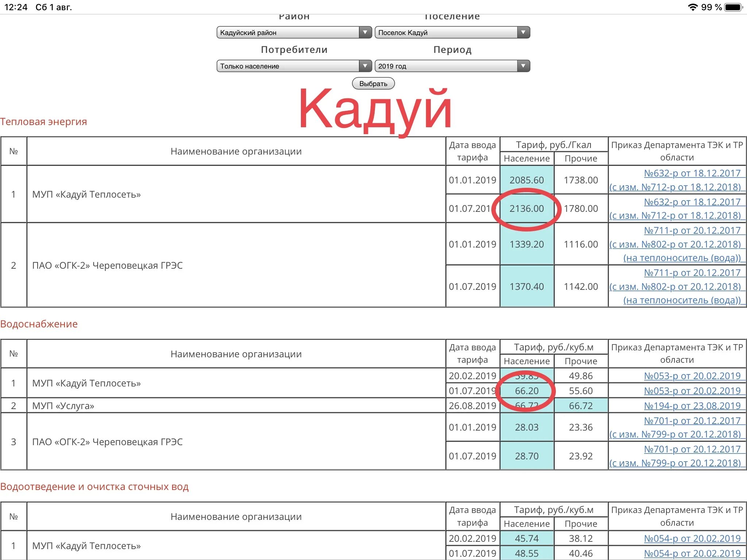Screen dimensions: 747x560
Task: Tap the 12:24 clock in status bar
Action: click(x=16, y=7)
